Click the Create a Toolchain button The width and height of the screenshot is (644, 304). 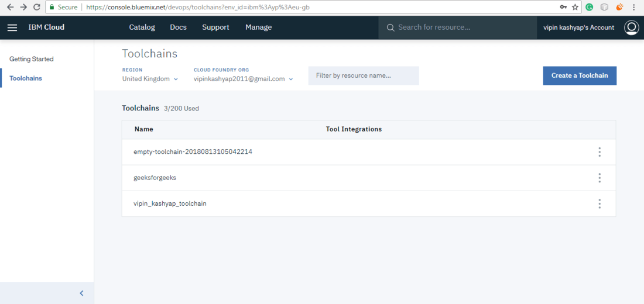pyautogui.click(x=580, y=76)
